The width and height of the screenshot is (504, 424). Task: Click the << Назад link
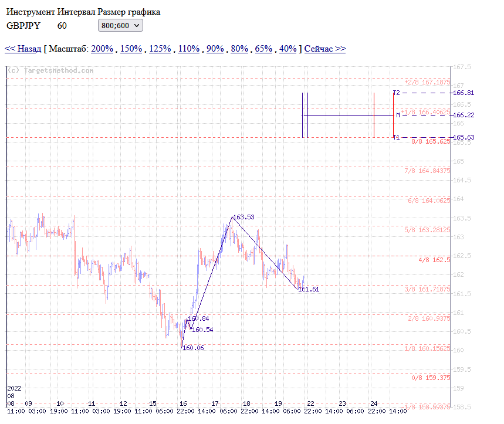click(23, 49)
